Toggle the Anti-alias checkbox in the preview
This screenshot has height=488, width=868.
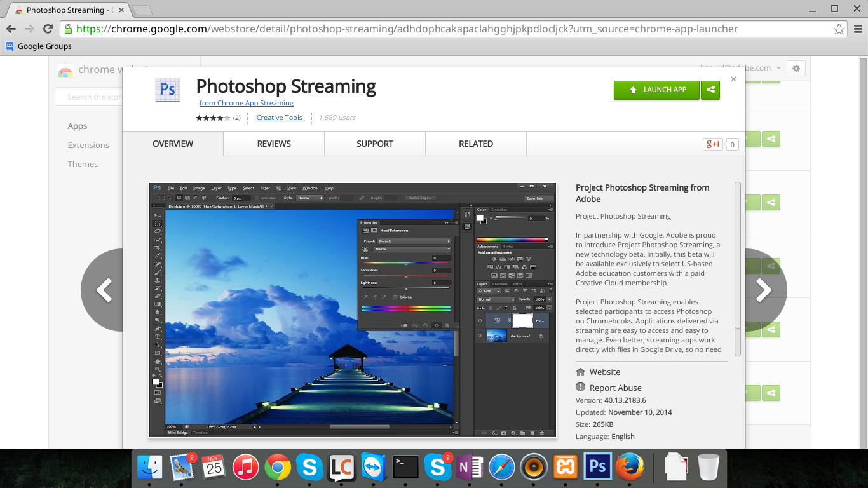(x=257, y=198)
